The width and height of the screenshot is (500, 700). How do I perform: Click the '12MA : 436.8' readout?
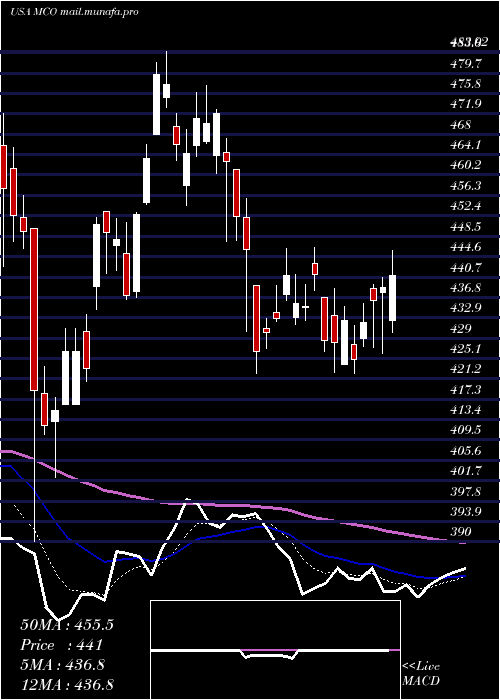(x=67, y=684)
